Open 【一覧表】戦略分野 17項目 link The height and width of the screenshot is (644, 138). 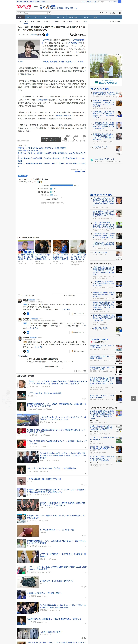(63, 62)
